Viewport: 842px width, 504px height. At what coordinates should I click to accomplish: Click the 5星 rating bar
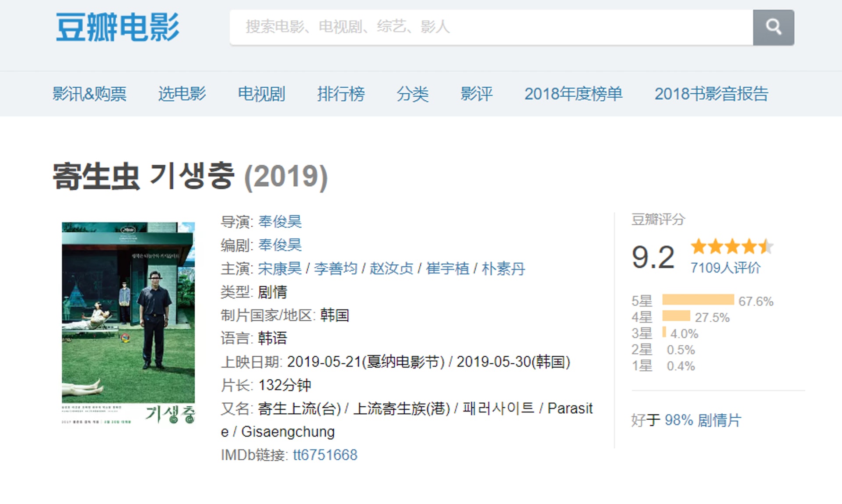coord(698,300)
